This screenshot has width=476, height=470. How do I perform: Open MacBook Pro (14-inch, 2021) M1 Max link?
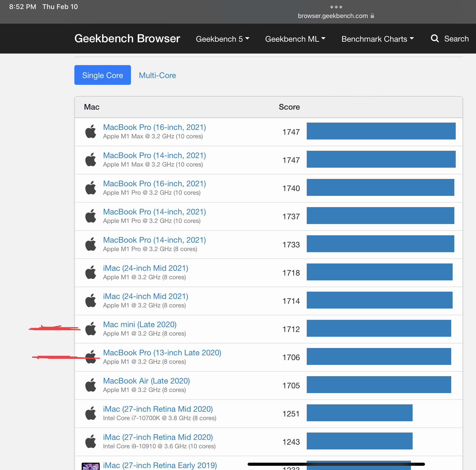tap(155, 155)
